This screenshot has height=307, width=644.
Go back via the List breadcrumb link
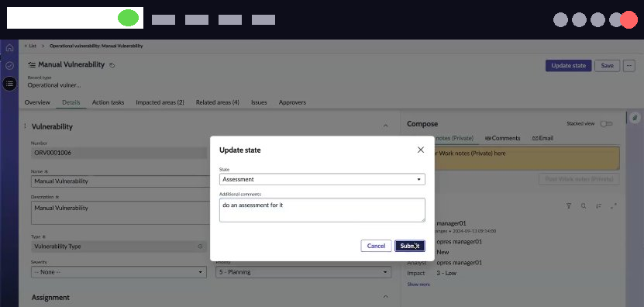pyautogui.click(x=33, y=46)
